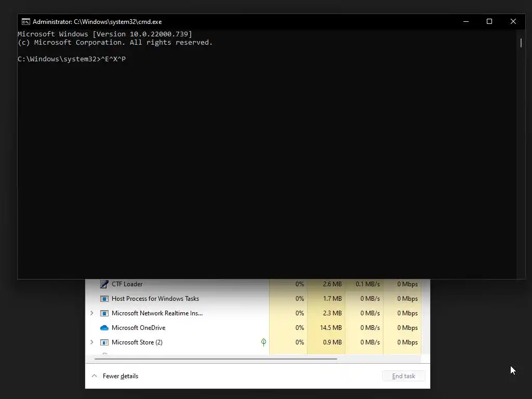Select the CTF Loader process row
Viewport: 532px width, 399px height.
pyautogui.click(x=254, y=284)
